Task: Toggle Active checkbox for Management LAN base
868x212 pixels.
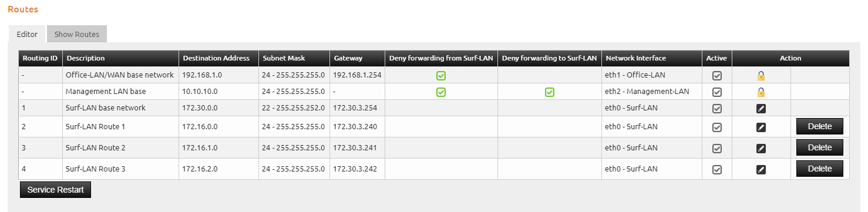Action: (717, 92)
